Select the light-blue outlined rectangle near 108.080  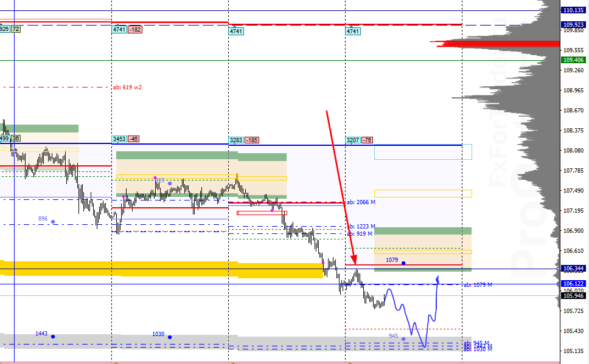tap(423, 152)
